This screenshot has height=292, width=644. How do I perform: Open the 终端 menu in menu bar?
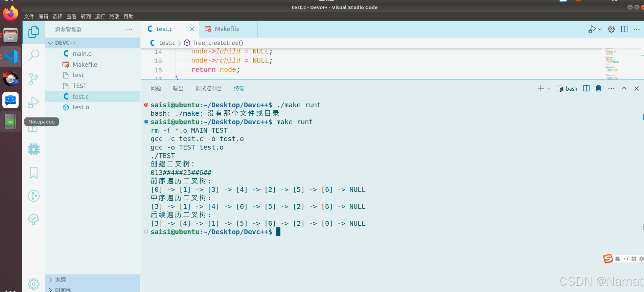(x=114, y=16)
